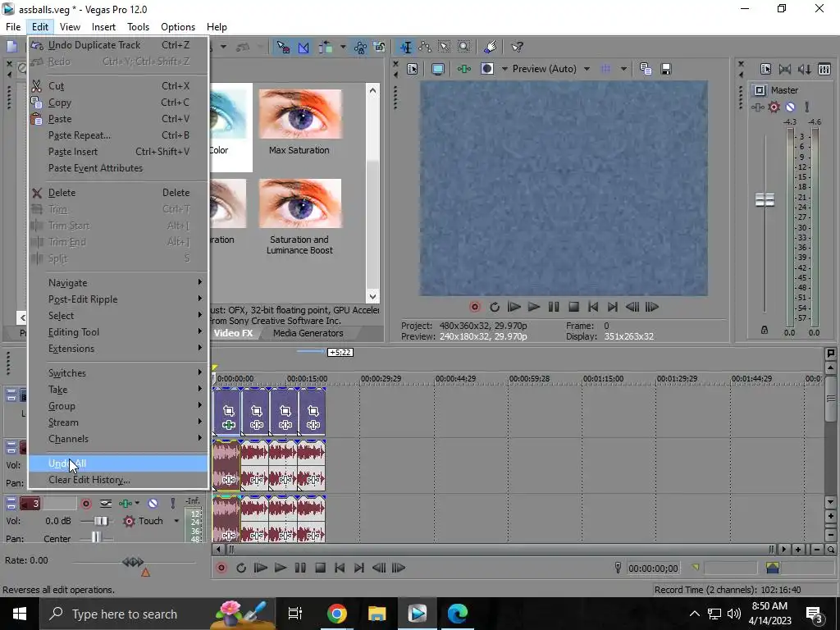The image size is (840, 630).
Task: Toggle Loop Playback in the timeline transport
Action: [241, 568]
